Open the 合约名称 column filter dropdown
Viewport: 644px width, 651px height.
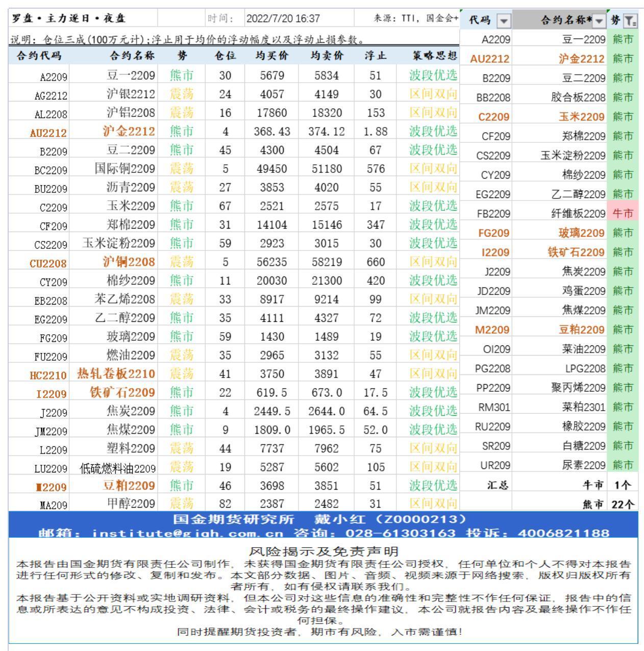click(x=599, y=21)
